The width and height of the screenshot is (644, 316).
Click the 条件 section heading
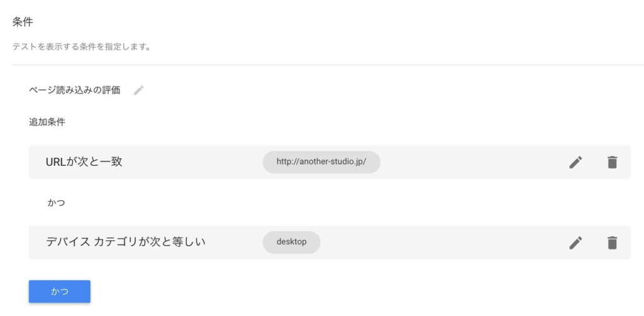(x=23, y=22)
